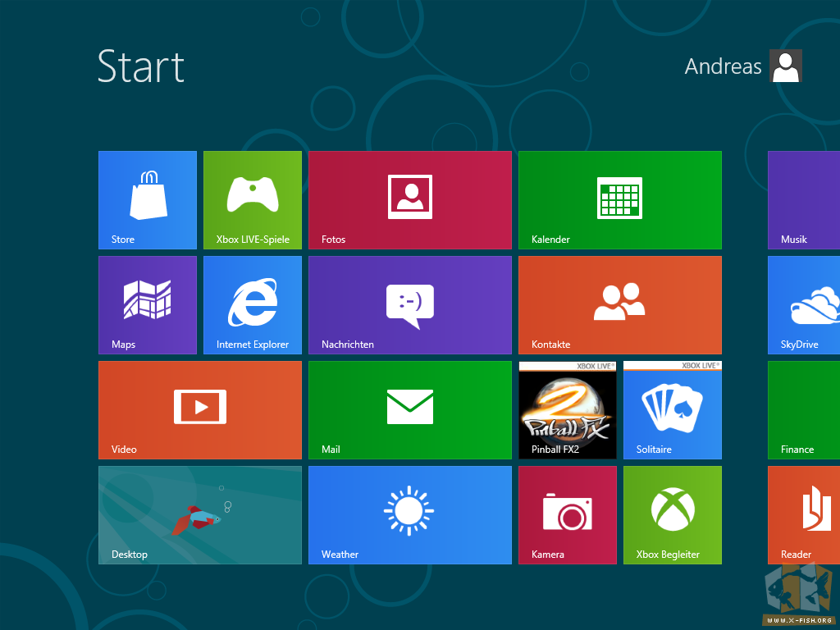The width and height of the screenshot is (840, 630).
Task: Open the Weather tile
Action: pos(410,515)
